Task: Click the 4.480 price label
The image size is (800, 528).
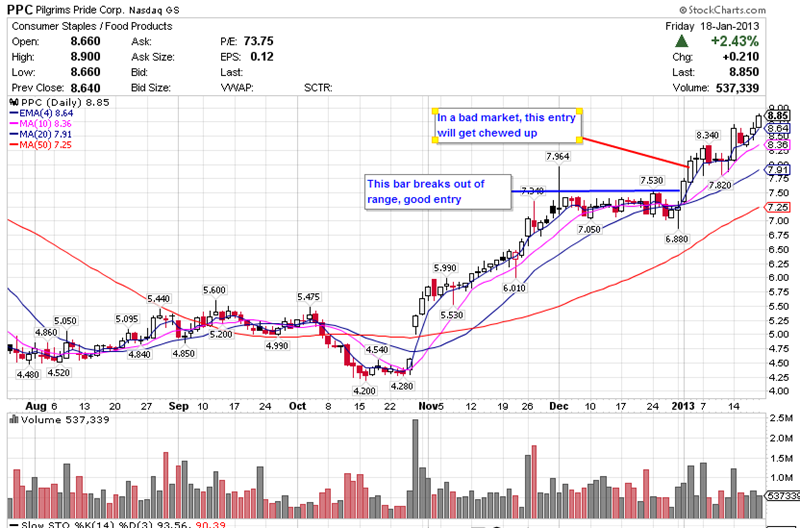Action: click(28, 375)
